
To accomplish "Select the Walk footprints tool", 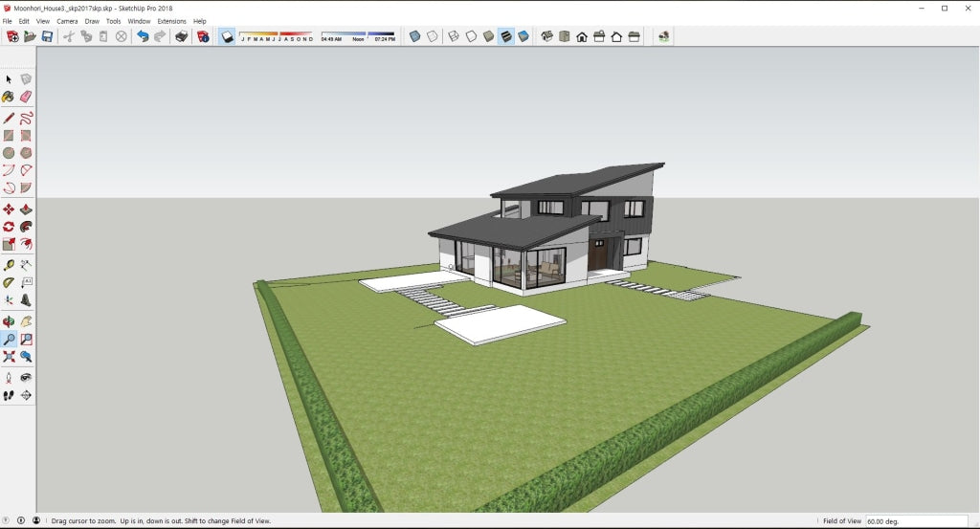I will coord(9,395).
